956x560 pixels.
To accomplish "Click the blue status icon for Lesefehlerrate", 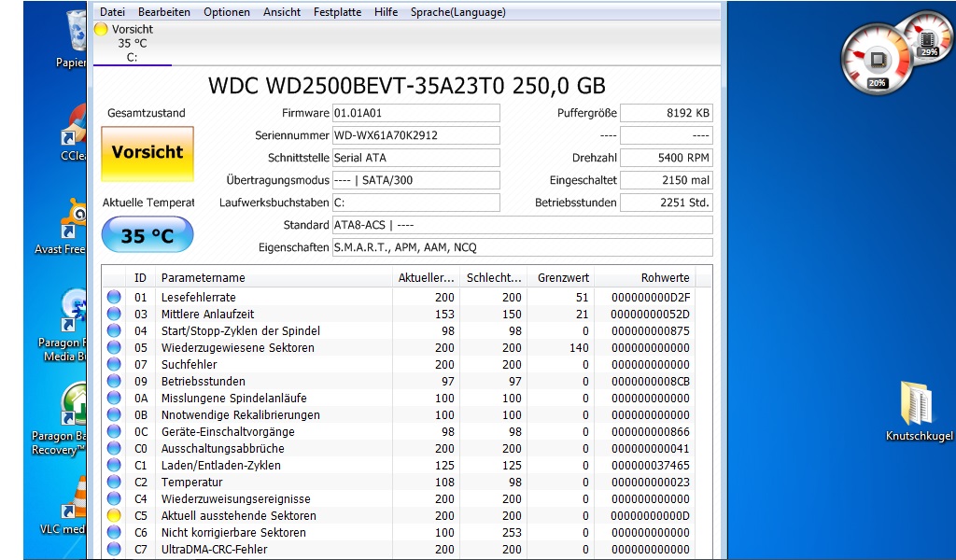I will click(x=114, y=297).
